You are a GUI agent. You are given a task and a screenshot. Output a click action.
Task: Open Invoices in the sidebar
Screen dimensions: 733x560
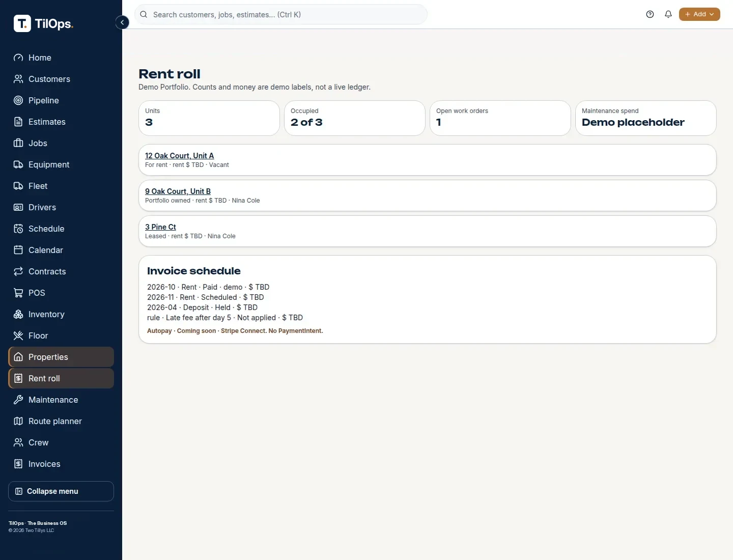pos(61,464)
